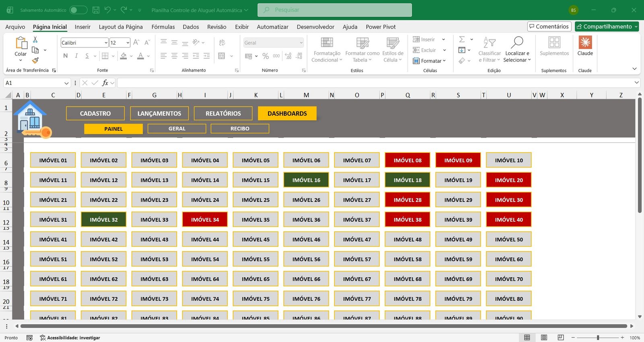Click the red IMÓVEL 34 tile
Viewport: 644px width, 342px height.
205,220
